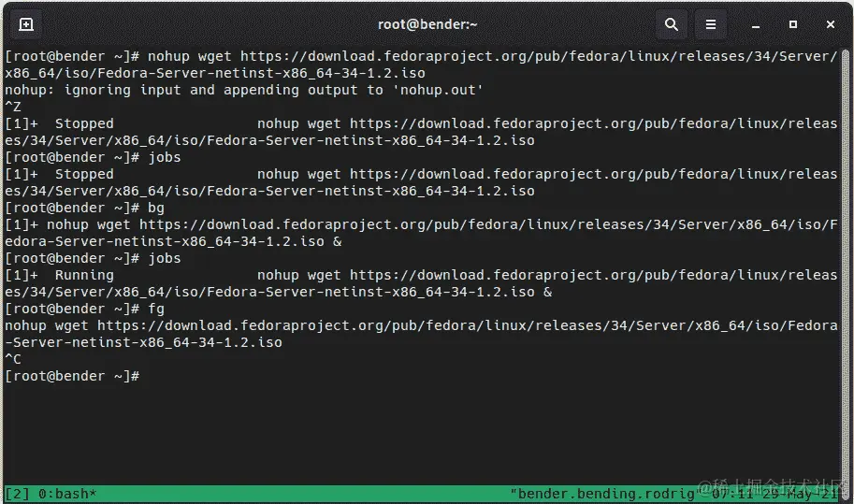The image size is (854, 504).
Task: Minimize the root@bender terminal window
Action: click(x=756, y=25)
